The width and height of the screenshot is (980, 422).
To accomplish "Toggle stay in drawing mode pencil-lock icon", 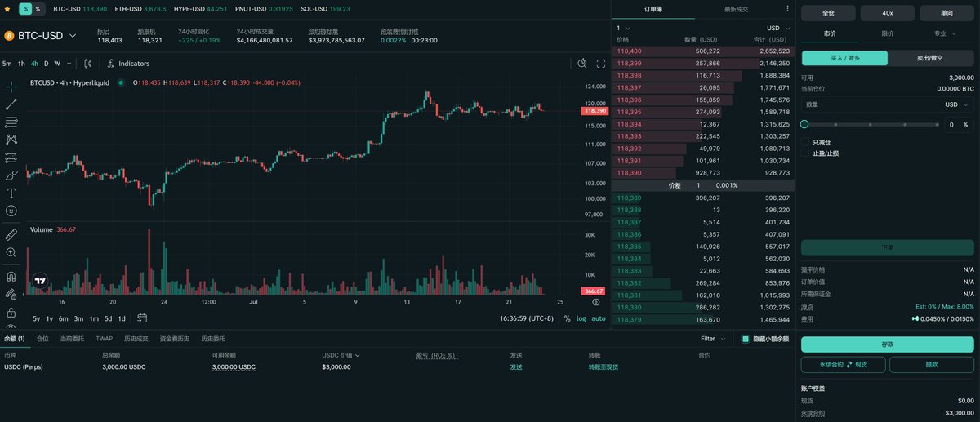I will [11, 294].
